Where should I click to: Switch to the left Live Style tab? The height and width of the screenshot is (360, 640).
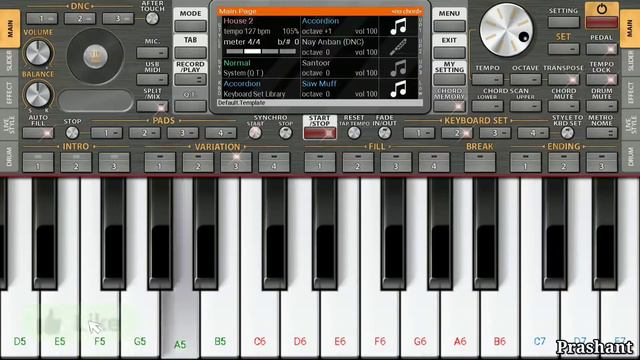10,124
